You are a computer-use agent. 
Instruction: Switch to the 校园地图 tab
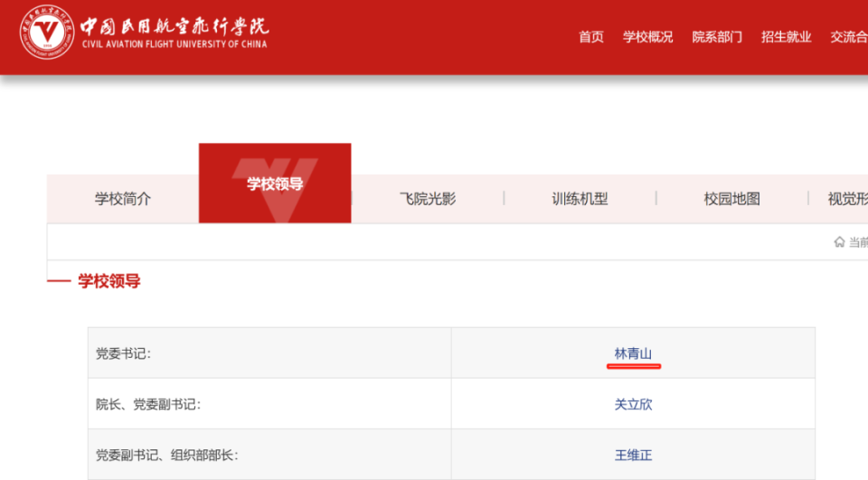(731, 199)
